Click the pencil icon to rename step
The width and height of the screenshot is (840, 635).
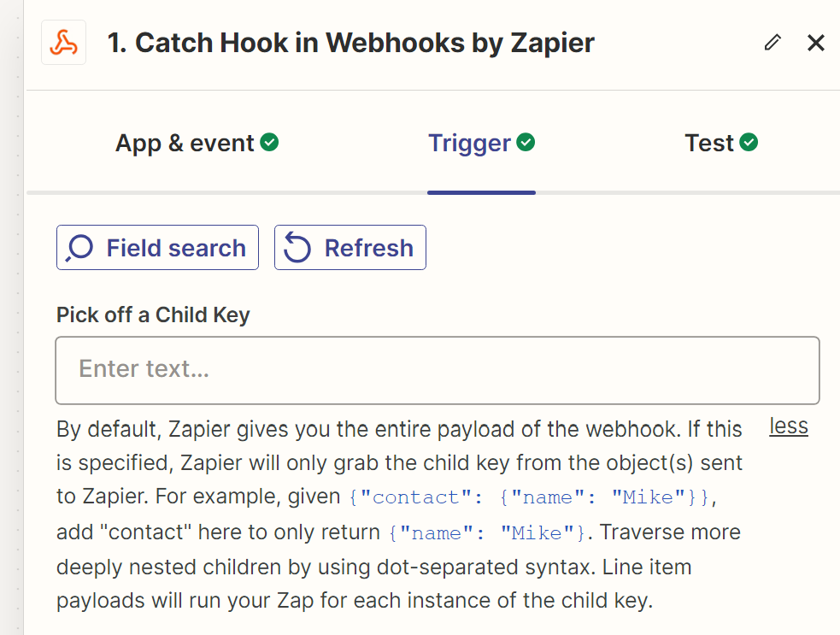tap(772, 43)
